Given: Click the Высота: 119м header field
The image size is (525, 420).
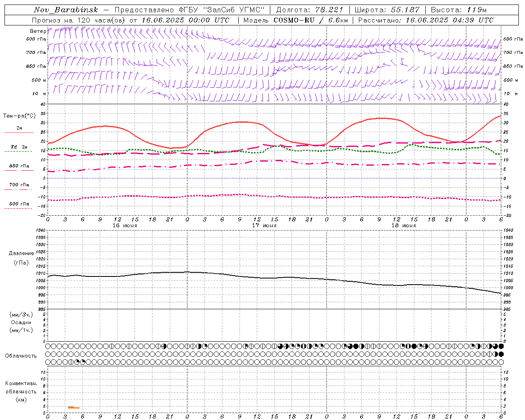Looking at the screenshot, I should coord(459,10).
